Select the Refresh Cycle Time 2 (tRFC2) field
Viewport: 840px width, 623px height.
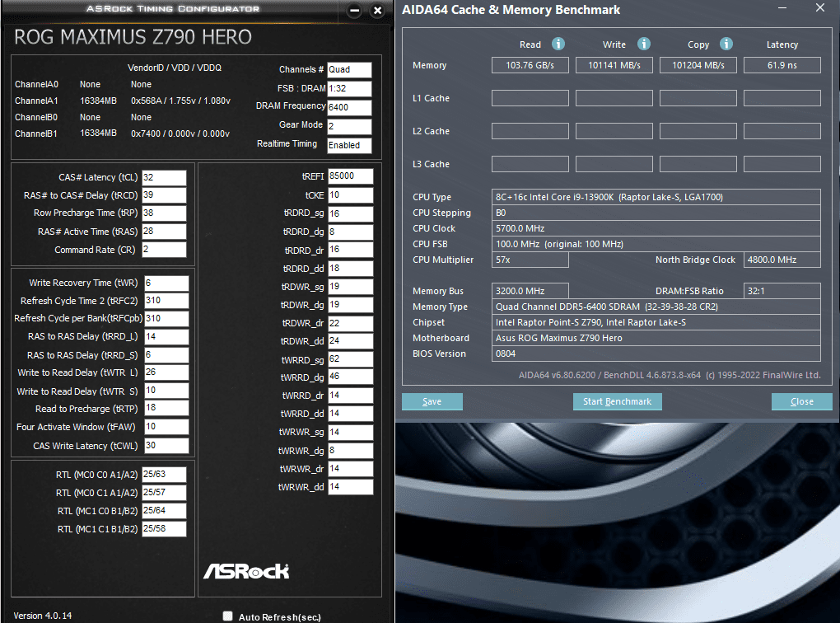(x=166, y=300)
